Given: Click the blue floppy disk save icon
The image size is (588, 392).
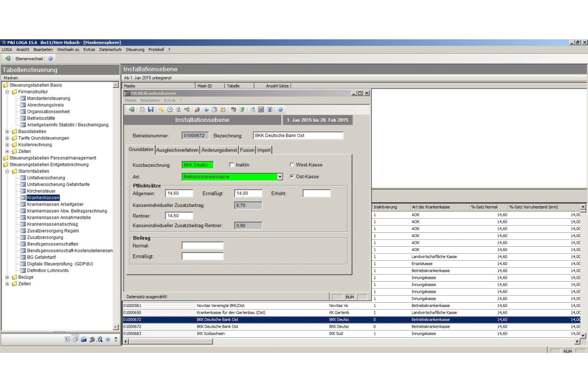Looking at the screenshot, I should pyautogui.click(x=151, y=110).
